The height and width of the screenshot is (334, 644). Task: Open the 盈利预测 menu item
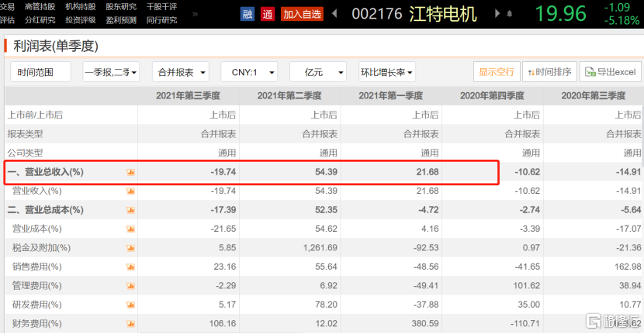point(119,20)
